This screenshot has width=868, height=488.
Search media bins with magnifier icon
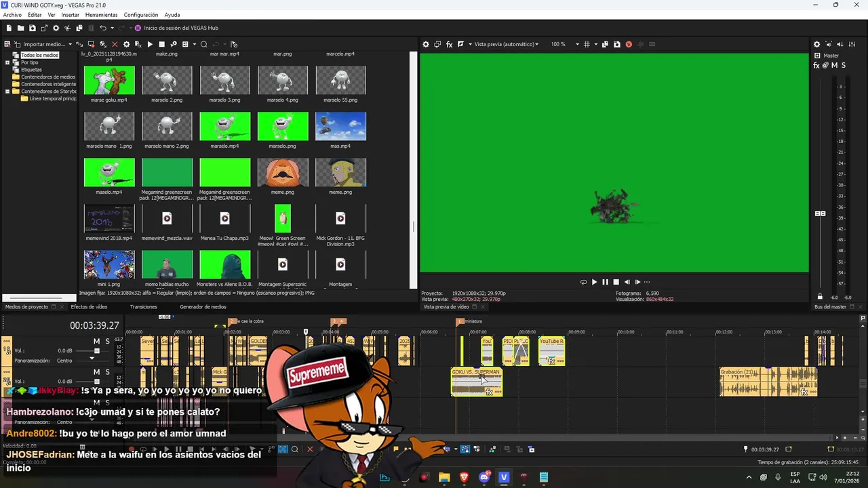pyautogui.click(x=203, y=44)
